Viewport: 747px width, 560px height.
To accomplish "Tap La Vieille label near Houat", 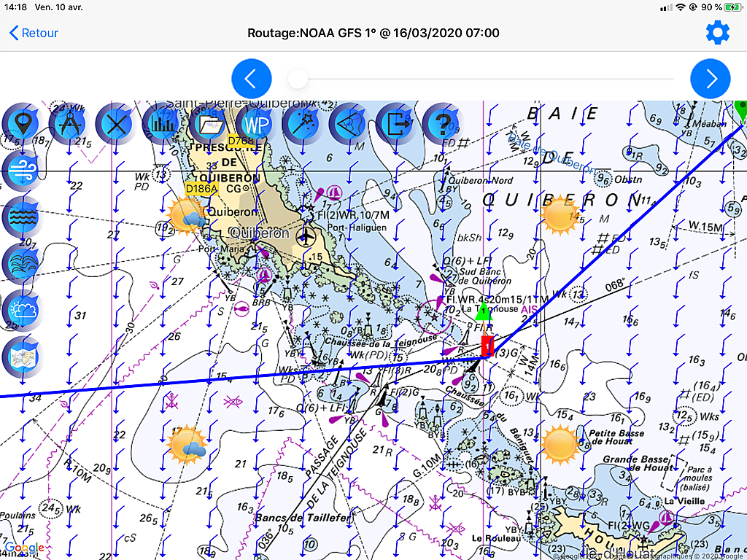I will (x=684, y=501).
